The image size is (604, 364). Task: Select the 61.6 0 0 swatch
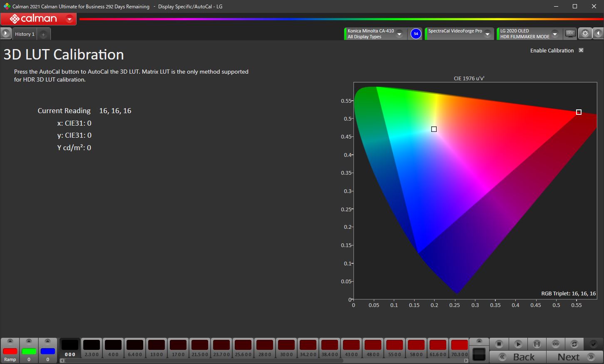(438, 348)
